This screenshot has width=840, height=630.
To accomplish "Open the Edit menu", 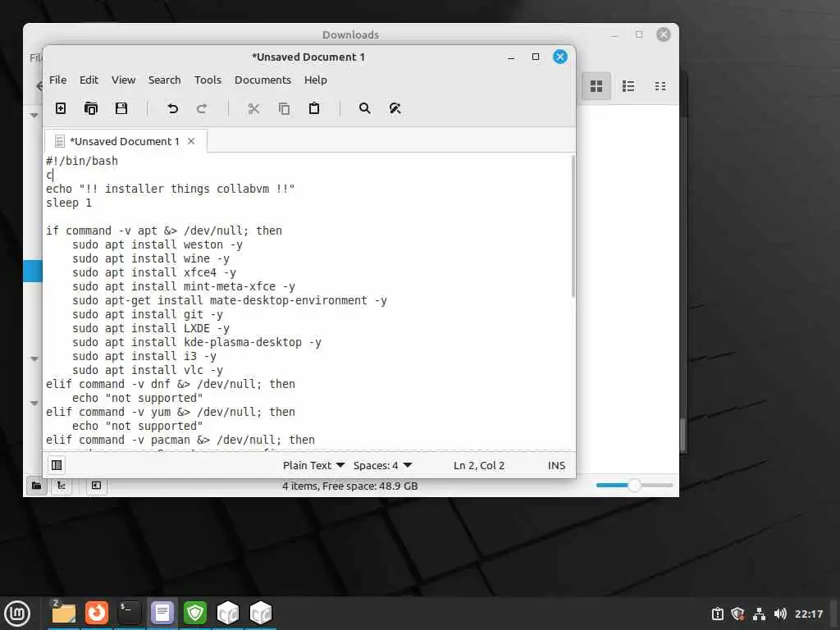I will [x=89, y=80].
